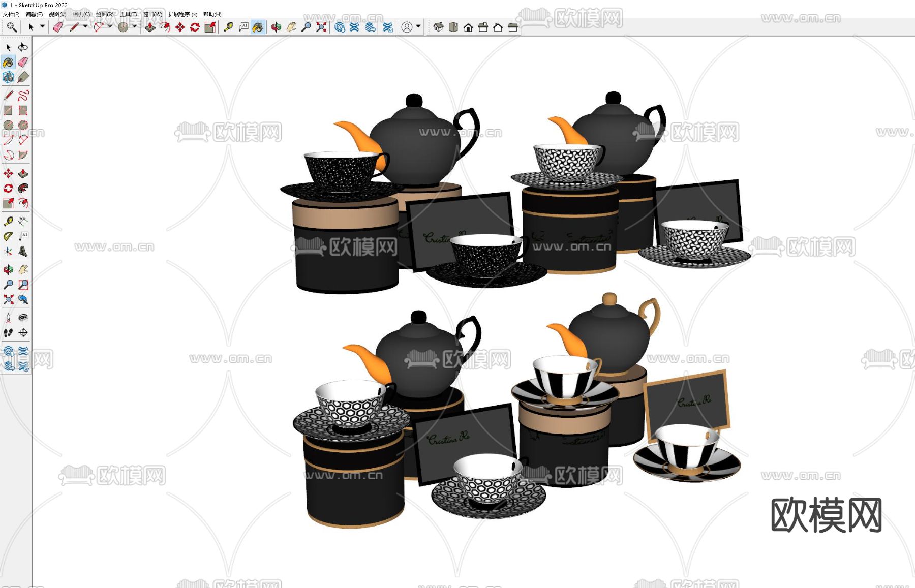This screenshot has height=588, width=915.
Task: Choose the Eraser in the top toolbar
Action: click(x=58, y=27)
